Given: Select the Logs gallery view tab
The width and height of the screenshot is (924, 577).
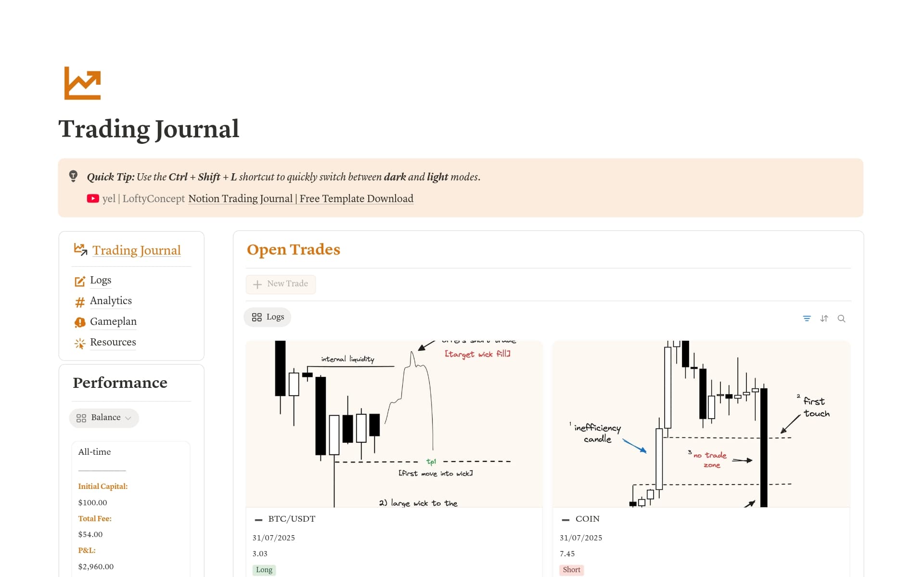Looking at the screenshot, I should tap(268, 317).
